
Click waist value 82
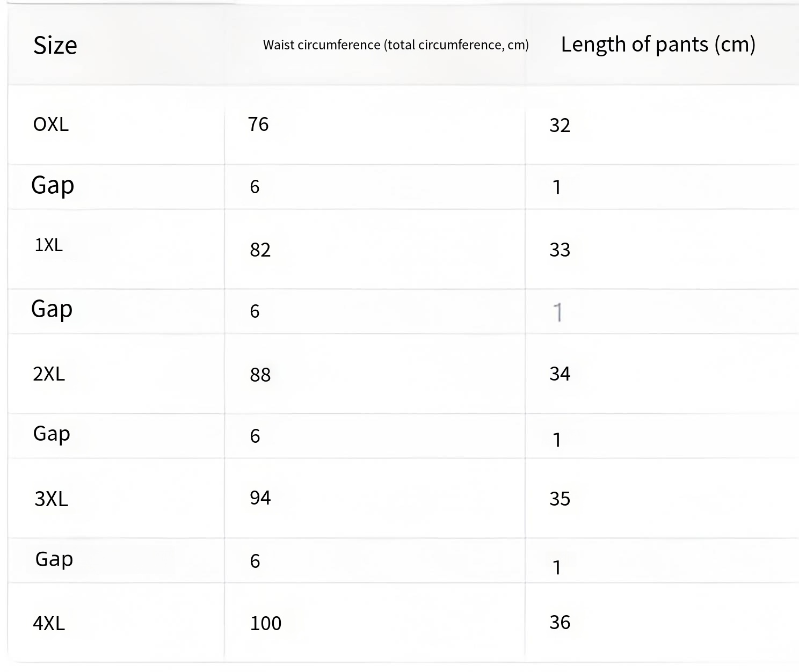pos(260,250)
